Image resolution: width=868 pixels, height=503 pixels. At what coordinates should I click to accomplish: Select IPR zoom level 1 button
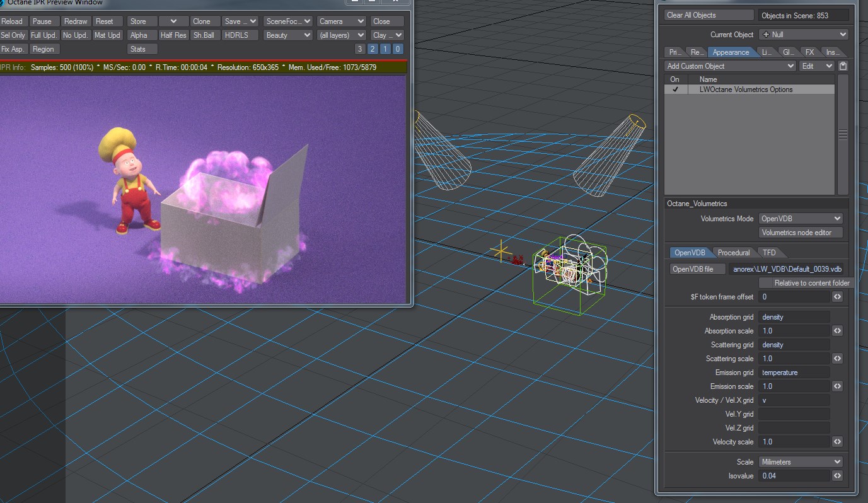pyautogui.click(x=385, y=49)
